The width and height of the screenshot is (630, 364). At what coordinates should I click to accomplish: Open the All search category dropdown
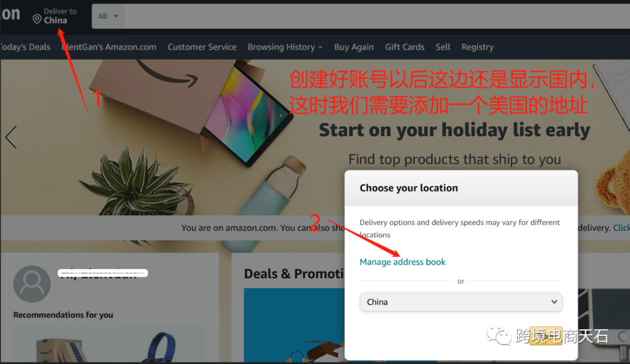point(108,16)
